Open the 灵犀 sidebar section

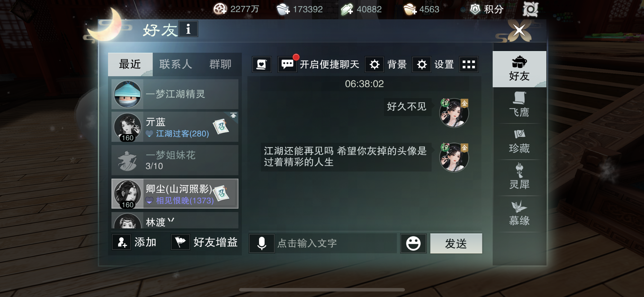click(519, 177)
